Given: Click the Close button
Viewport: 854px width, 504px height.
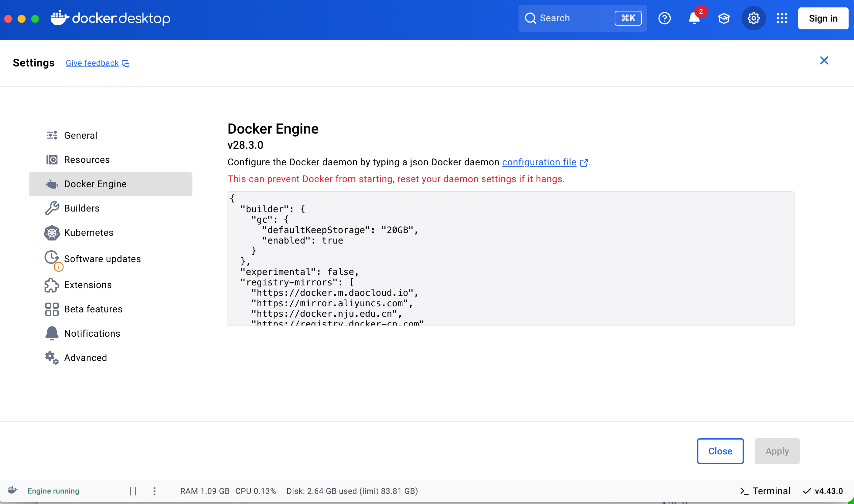Looking at the screenshot, I should 720,451.
